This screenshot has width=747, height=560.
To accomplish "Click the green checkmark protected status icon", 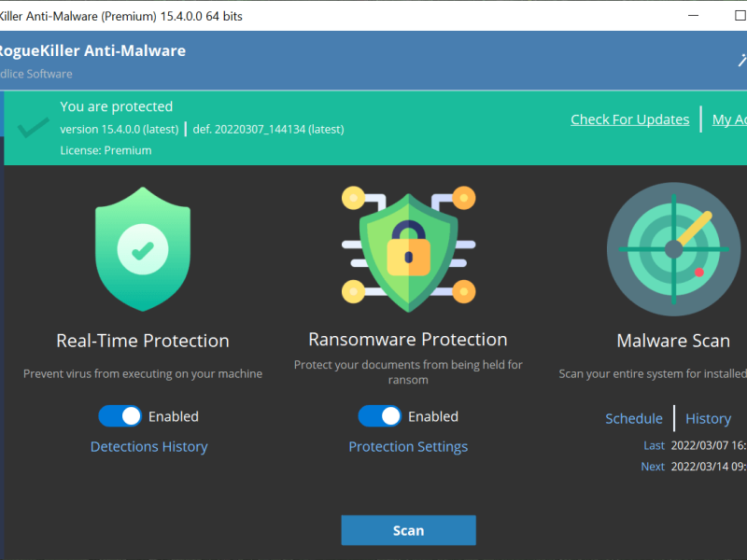I will tap(33, 127).
